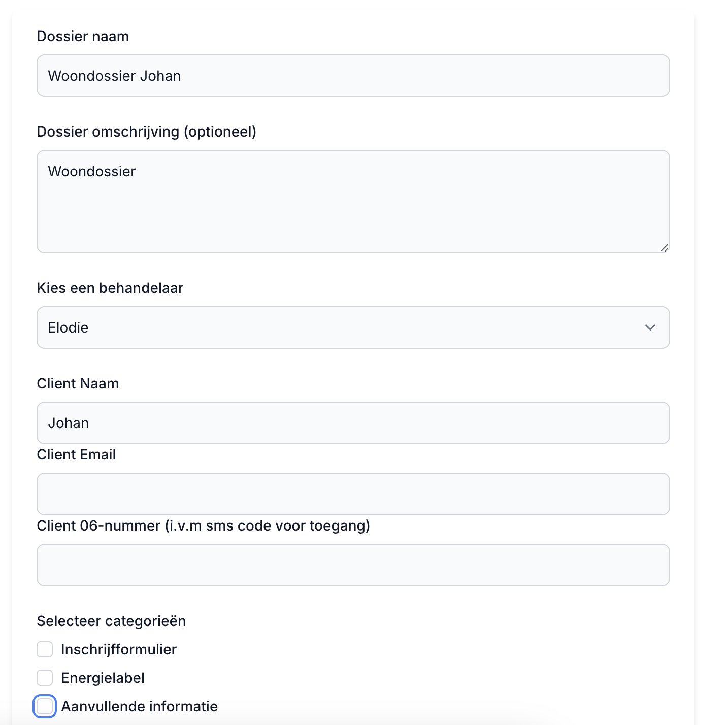
Task: Grab the description textarea resize handle
Action: coord(664,248)
